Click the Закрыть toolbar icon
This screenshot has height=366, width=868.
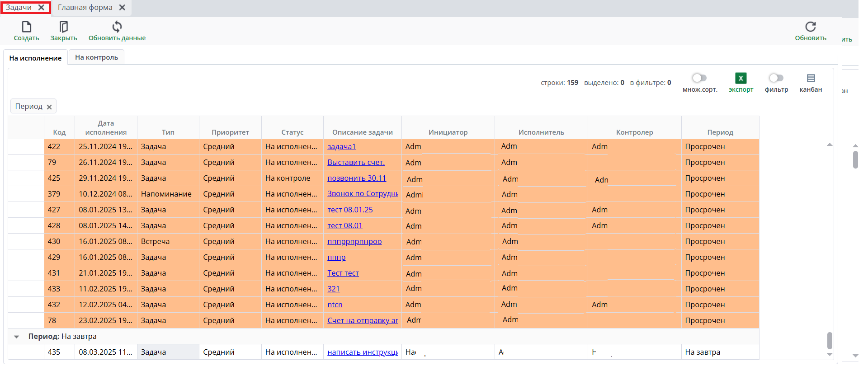point(64,27)
